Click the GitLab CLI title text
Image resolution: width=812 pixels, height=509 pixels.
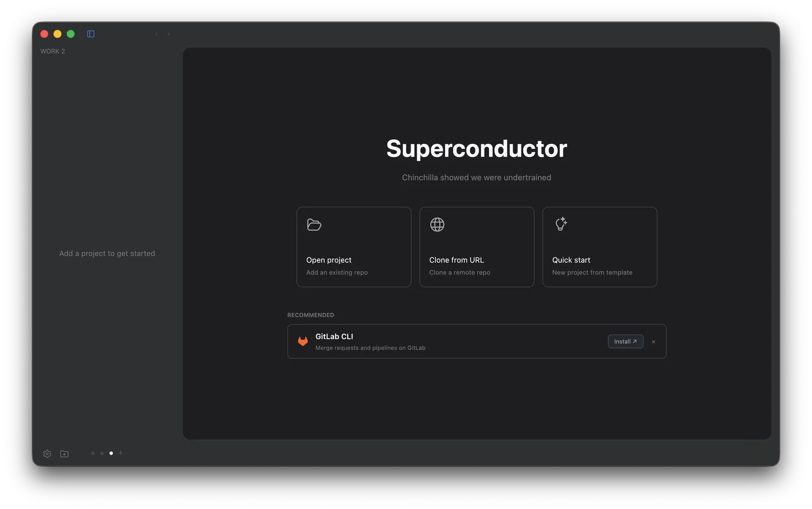pyautogui.click(x=334, y=336)
